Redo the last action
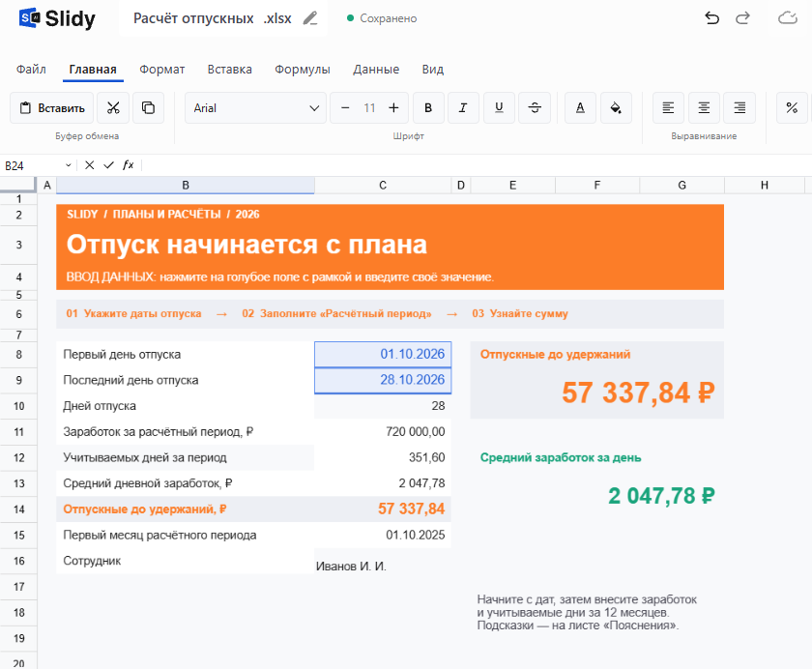Viewport: 812px width, 669px height. [742, 18]
